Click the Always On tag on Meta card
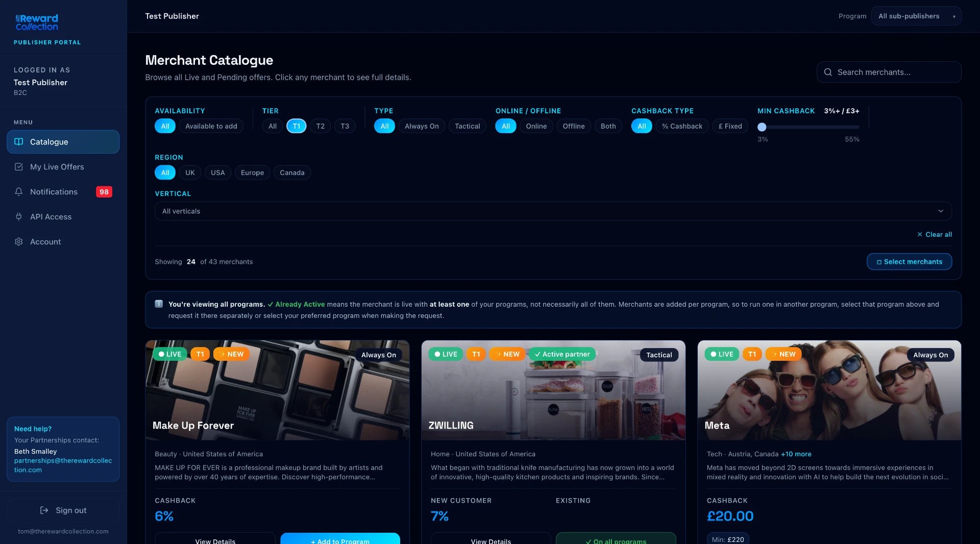This screenshot has width=980, height=544. coord(930,355)
